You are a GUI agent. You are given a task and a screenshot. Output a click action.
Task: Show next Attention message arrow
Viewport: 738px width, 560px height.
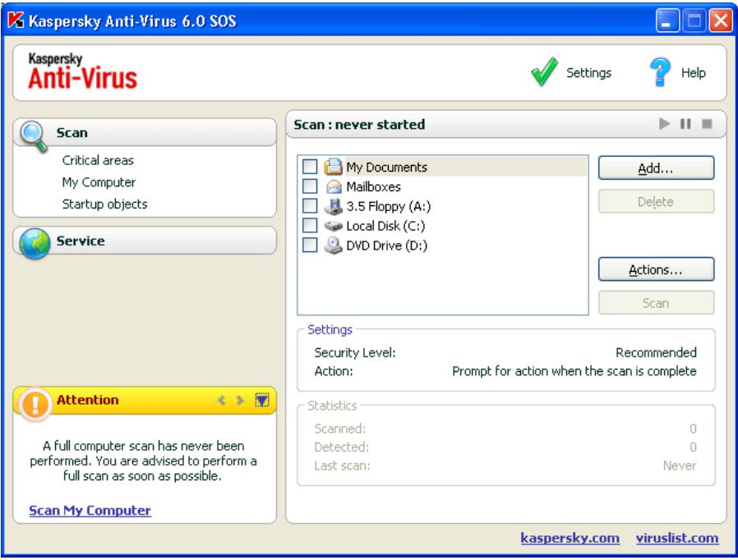tap(240, 400)
